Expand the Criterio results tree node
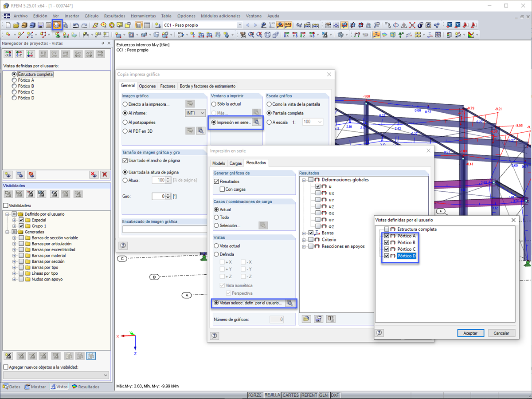Viewport: 532px width, 399px height. [304, 240]
